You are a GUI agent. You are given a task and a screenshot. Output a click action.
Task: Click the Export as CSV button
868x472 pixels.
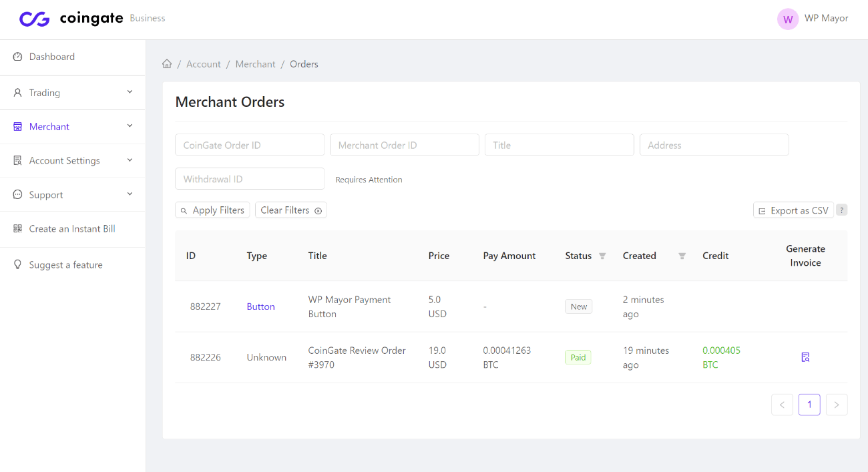click(793, 210)
